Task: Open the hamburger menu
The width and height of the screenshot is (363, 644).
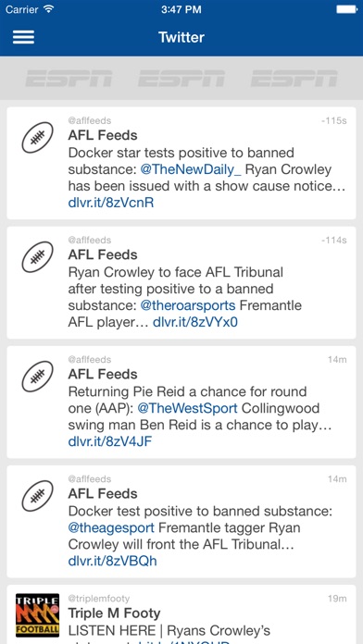Action: click(23, 37)
